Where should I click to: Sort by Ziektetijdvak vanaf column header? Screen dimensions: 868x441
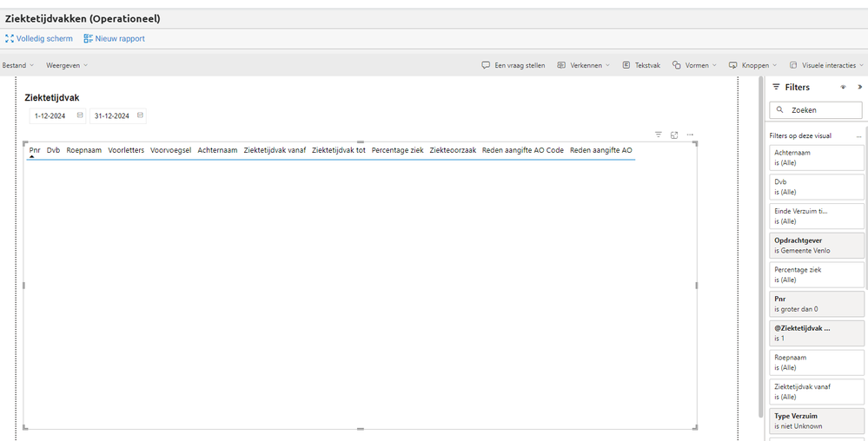[275, 150]
